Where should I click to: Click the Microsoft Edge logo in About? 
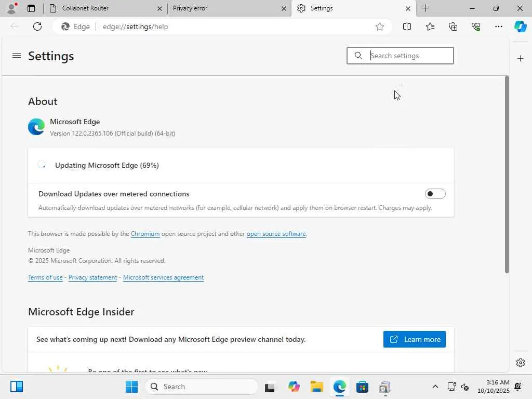pos(36,127)
